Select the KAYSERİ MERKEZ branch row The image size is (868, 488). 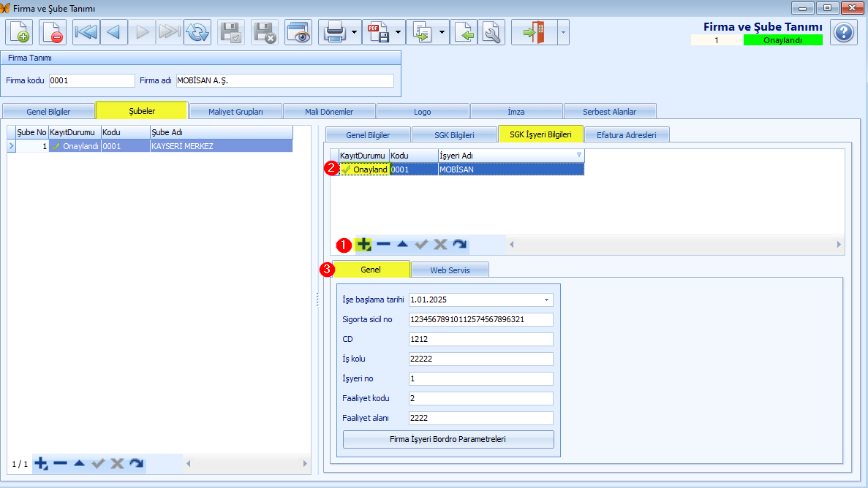[x=149, y=146]
